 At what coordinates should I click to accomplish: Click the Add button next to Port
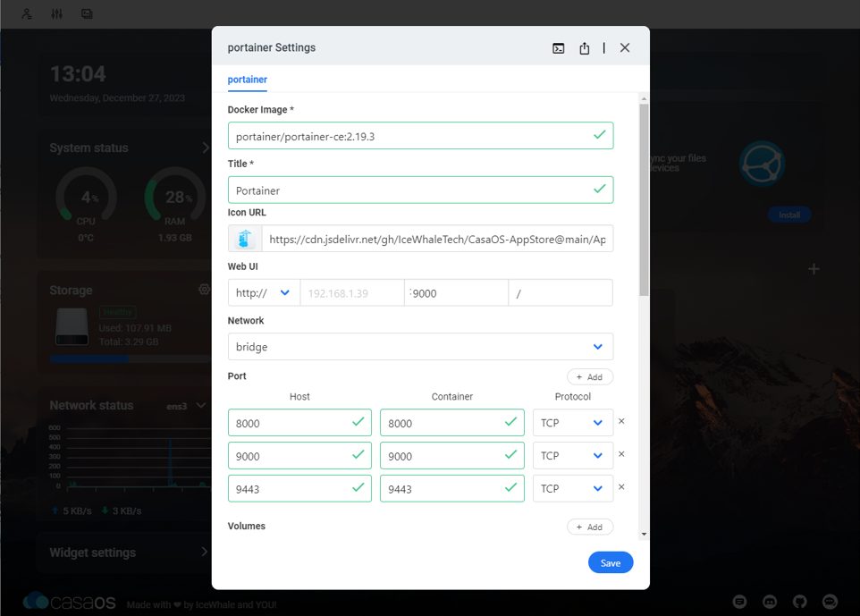[x=590, y=376]
